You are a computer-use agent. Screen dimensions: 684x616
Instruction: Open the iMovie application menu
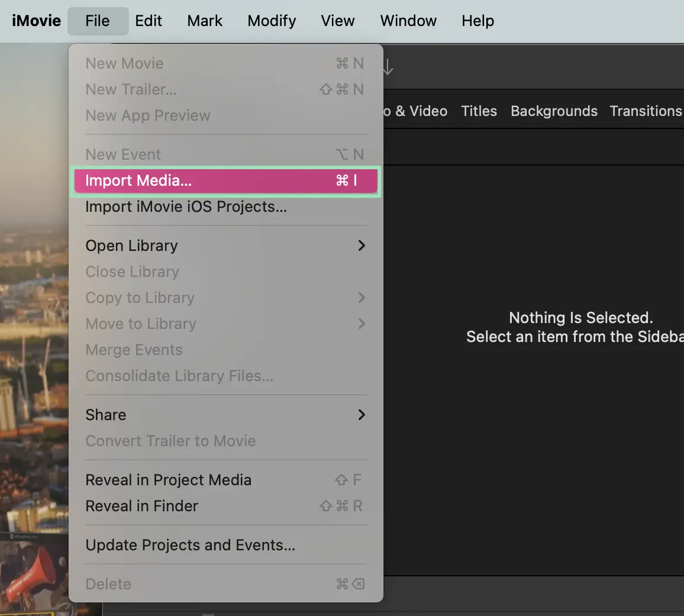[36, 21]
